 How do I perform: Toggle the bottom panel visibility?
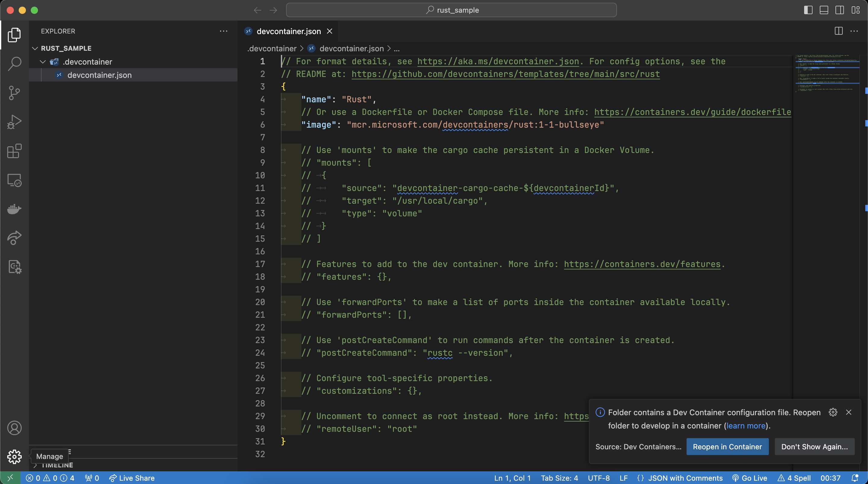click(x=824, y=10)
